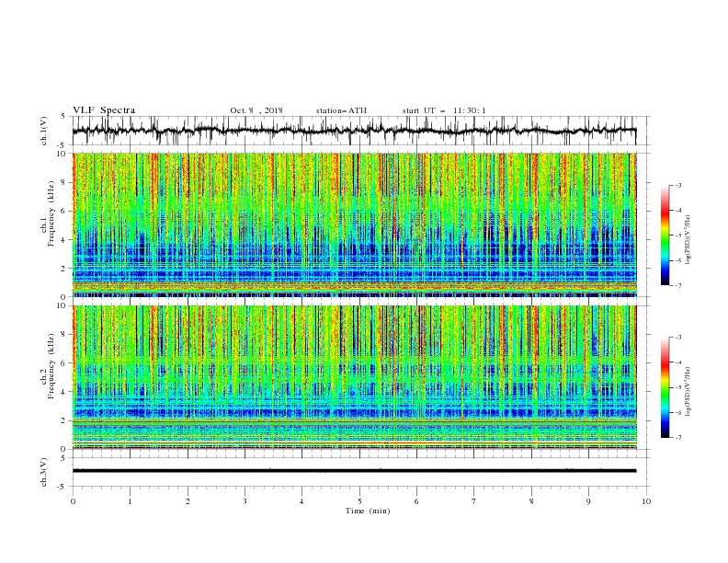
Task: Select the "start UT = 11:30: 1" text
Action: pyautogui.click(x=444, y=110)
